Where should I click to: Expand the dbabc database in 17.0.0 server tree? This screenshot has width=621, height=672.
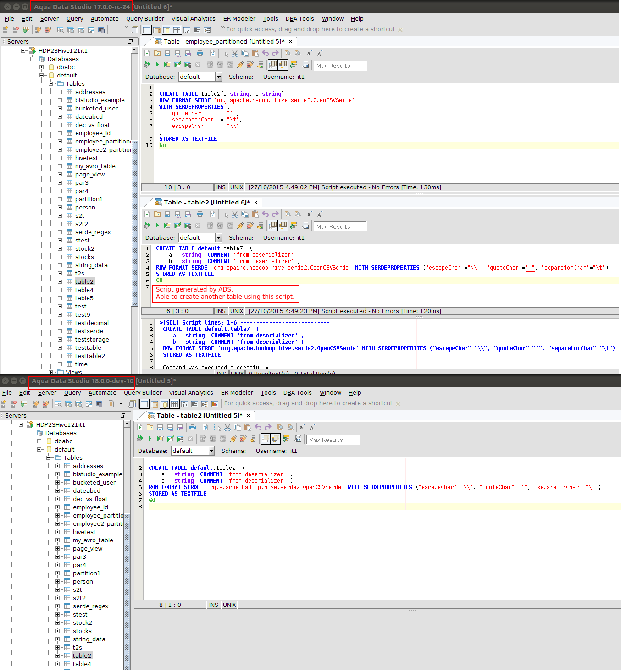pyautogui.click(x=41, y=67)
